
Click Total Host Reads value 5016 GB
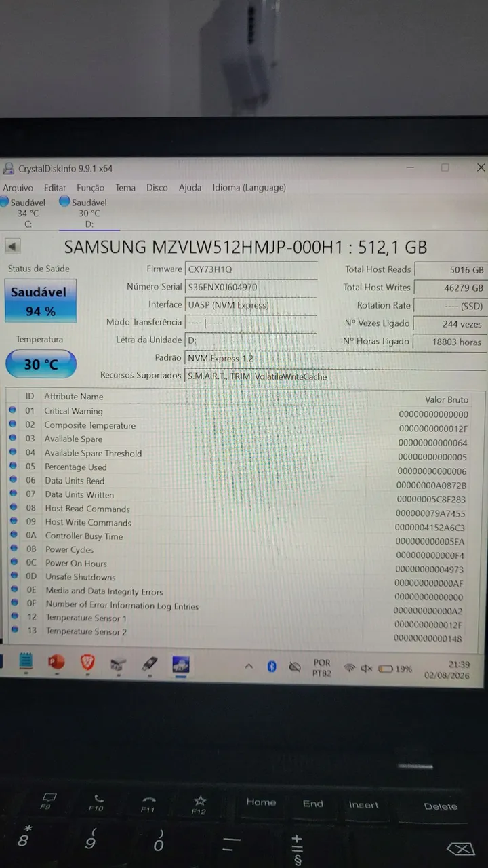pyautogui.click(x=450, y=269)
